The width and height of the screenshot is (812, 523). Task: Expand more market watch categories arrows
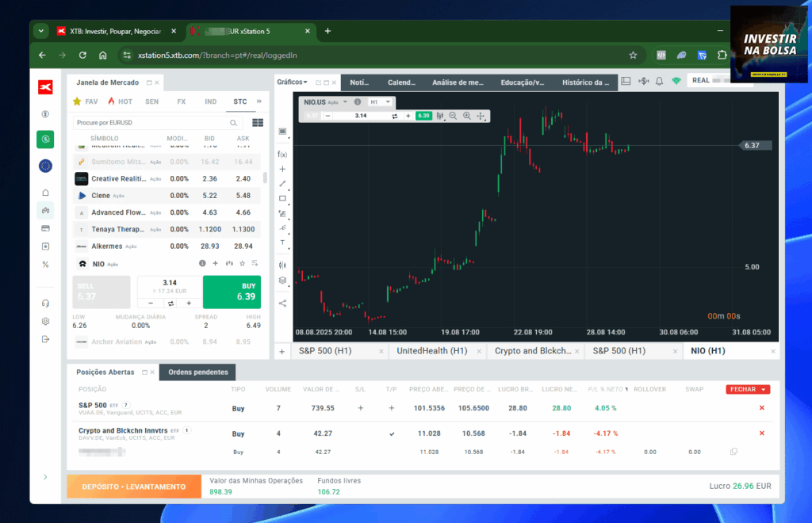point(259,101)
